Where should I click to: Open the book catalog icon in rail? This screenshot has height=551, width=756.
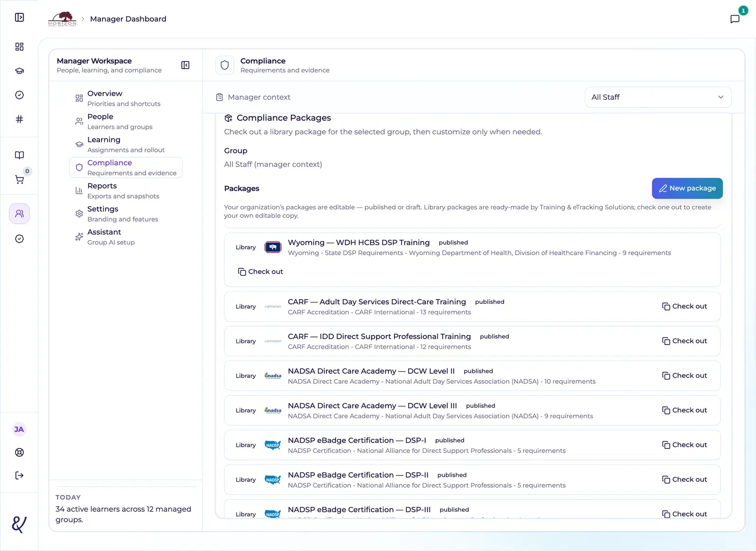tap(19, 155)
